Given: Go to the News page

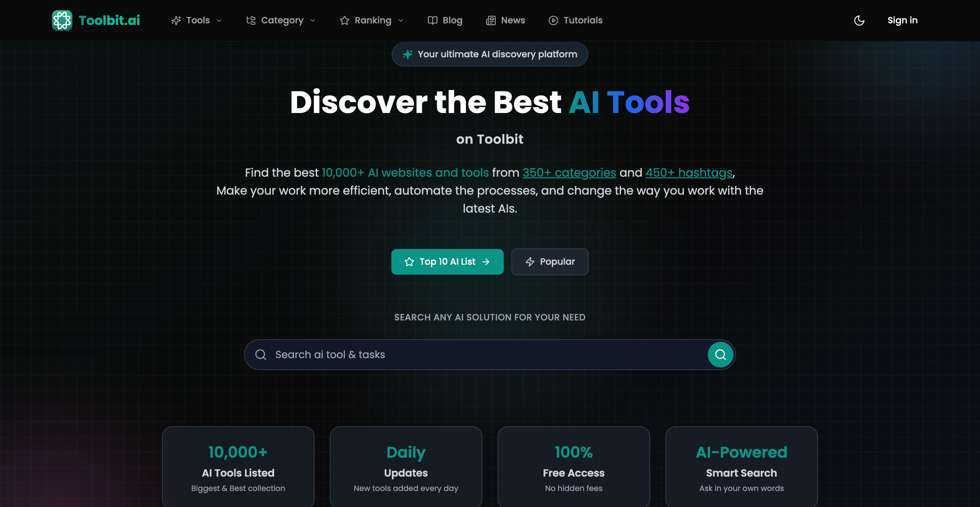Looking at the screenshot, I should [x=512, y=20].
